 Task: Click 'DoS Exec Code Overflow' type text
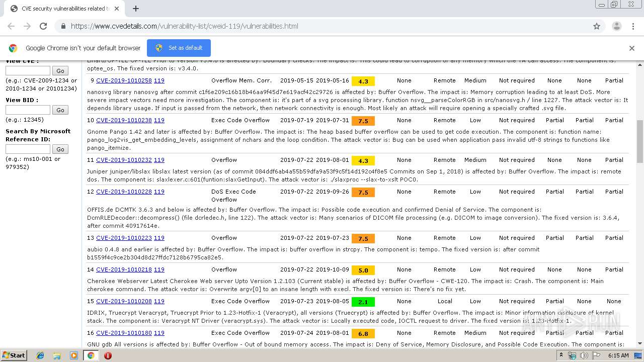233,196
